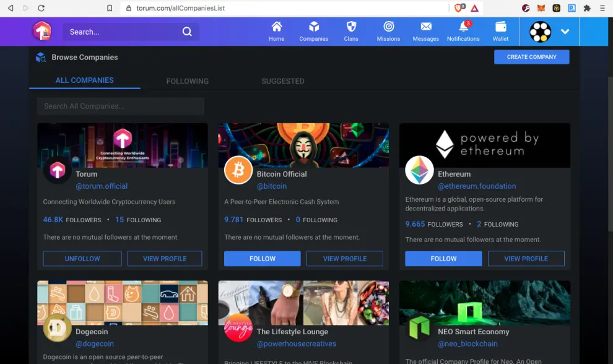Click the Dogecoin banner image
The height and width of the screenshot is (364, 613).
[123, 303]
